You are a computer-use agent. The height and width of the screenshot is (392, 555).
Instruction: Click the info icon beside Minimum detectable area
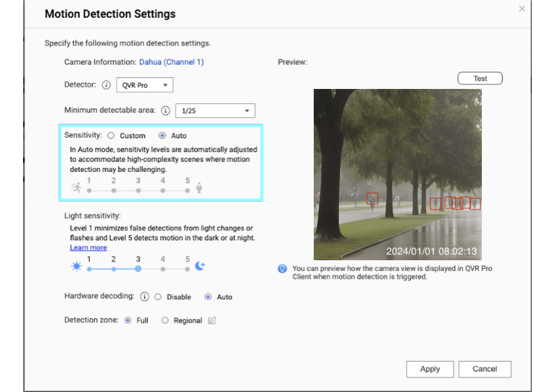(x=165, y=111)
